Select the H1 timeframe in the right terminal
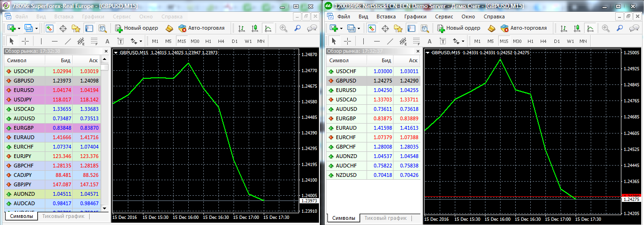This screenshot has height=225, width=644. [530, 41]
